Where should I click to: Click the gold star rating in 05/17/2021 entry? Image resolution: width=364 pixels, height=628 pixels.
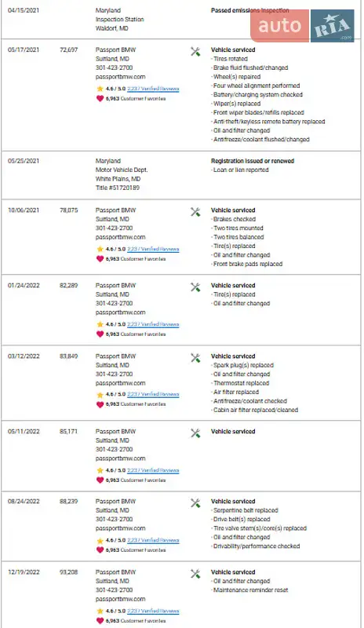[x=100, y=89]
